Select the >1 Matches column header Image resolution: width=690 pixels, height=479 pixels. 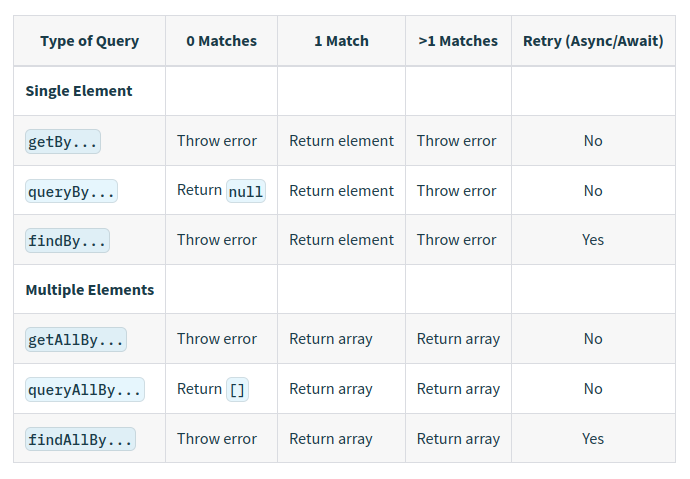point(458,41)
